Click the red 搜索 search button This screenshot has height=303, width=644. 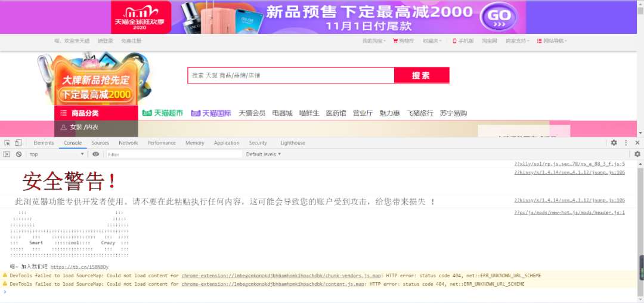(422, 76)
